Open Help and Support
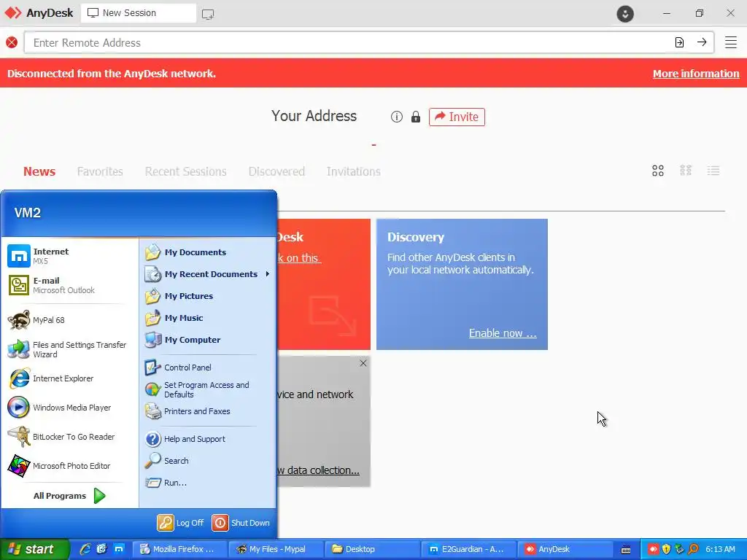 click(207, 439)
